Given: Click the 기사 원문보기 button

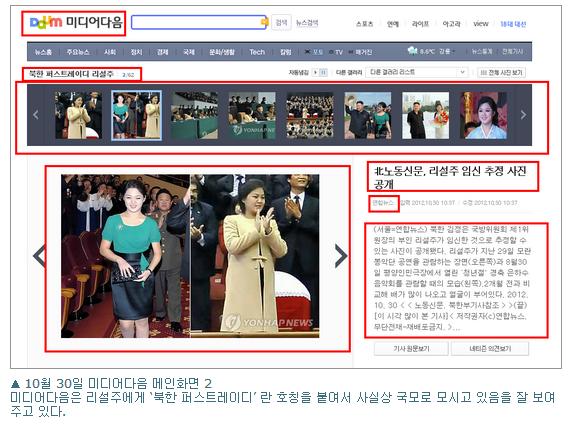Looking at the screenshot, I should [x=411, y=349].
